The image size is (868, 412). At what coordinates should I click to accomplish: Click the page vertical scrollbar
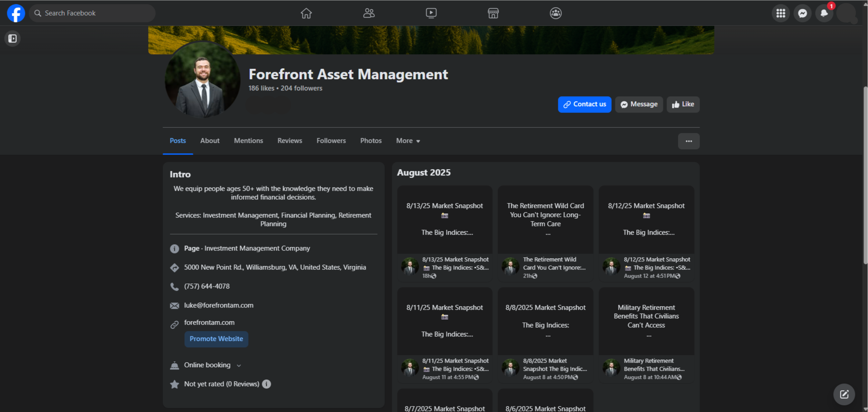tap(865, 175)
